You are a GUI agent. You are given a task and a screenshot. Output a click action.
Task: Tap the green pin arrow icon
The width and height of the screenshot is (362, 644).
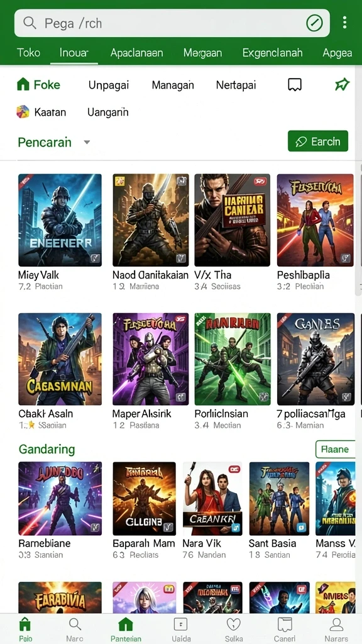[x=343, y=85]
